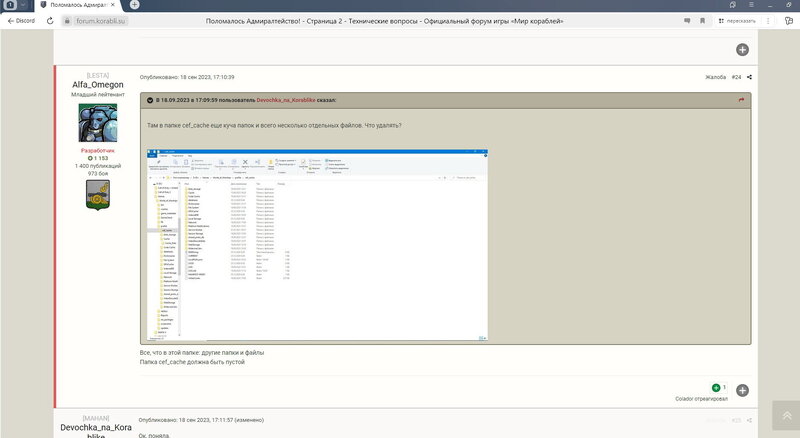Screen dimensions: 800x438
Task: Collapse the quote with the circle arrow toggle
Action: [x=150, y=100]
